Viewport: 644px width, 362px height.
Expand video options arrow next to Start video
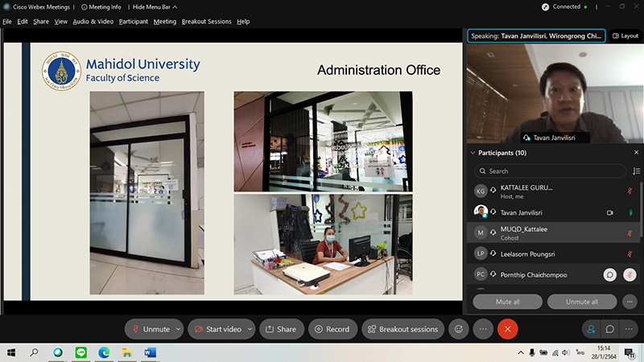pos(249,329)
